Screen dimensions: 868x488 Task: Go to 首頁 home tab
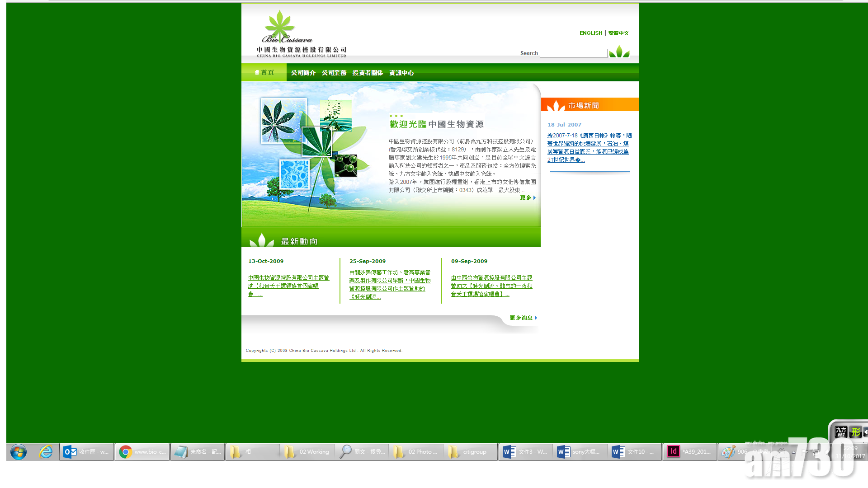(x=264, y=72)
